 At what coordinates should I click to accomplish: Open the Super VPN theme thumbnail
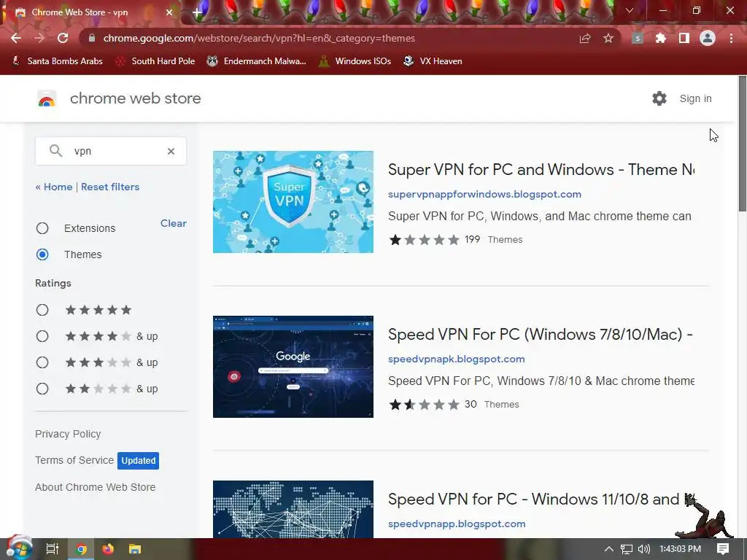293,202
